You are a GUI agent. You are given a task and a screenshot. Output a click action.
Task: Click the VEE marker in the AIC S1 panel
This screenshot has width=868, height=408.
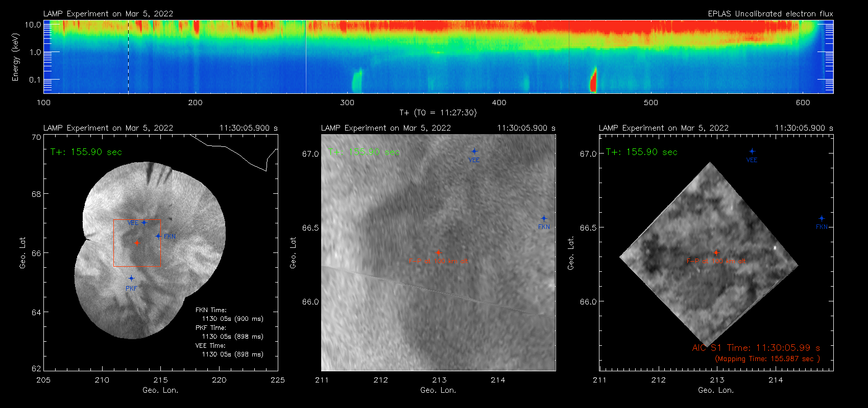(752, 151)
